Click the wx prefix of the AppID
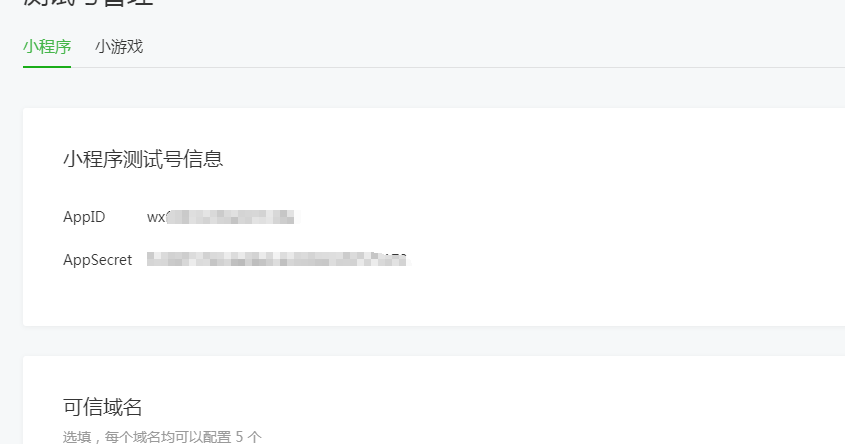 tap(156, 217)
